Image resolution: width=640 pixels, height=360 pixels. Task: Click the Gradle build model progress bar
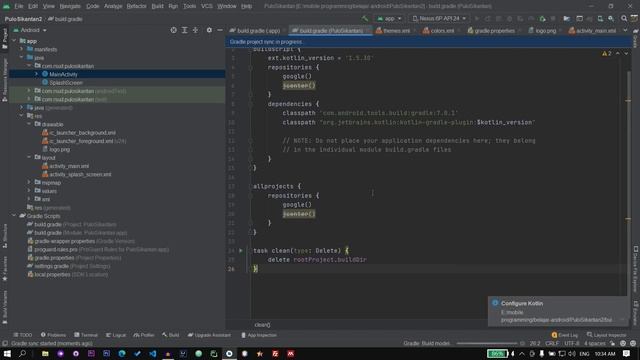487,343
